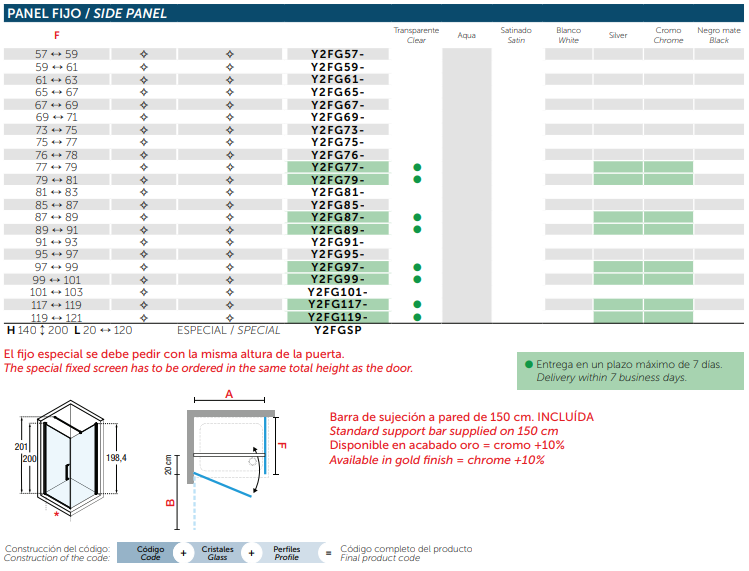Click product code Y2FG87-
The height and width of the screenshot is (571, 749).
tap(338, 217)
